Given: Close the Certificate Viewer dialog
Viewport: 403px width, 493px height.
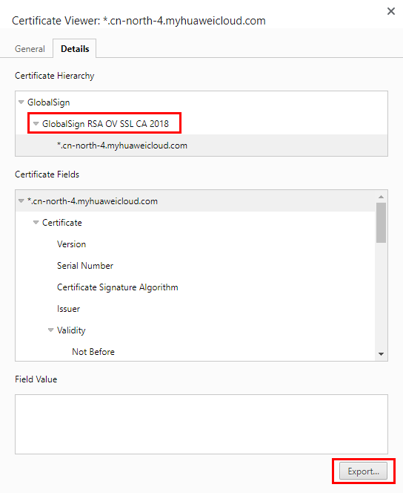Looking at the screenshot, I should click(391, 11).
